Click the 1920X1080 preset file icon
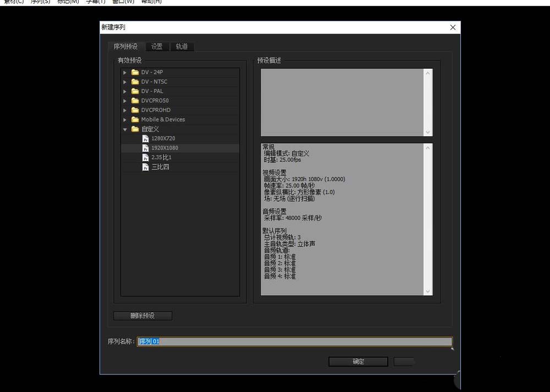Viewport: 550px width, 392px height. click(x=144, y=148)
